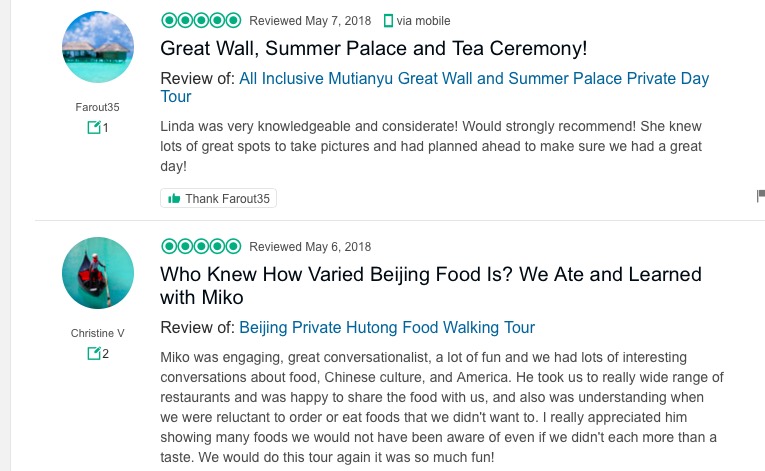Click the Christine V username

click(x=98, y=332)
